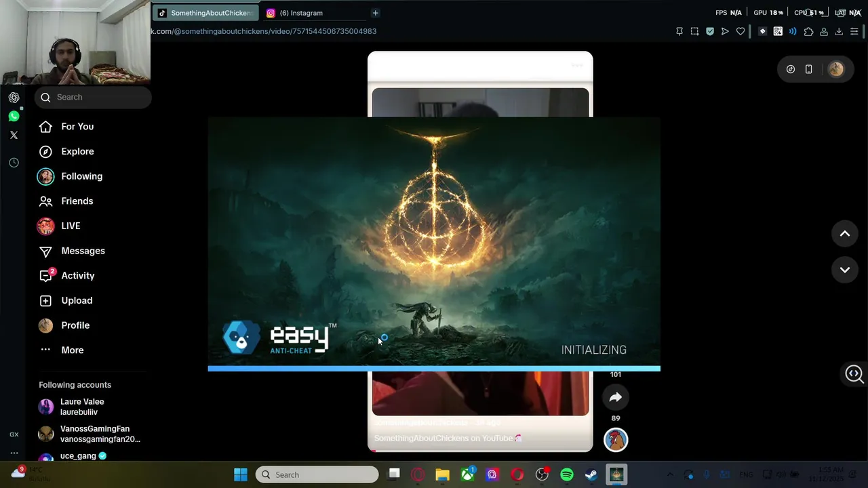Click the Easy Anti-Cheat loading progress bar
Image resolution: width=868 pixels, height=488 pixels.
click(434, 369)
